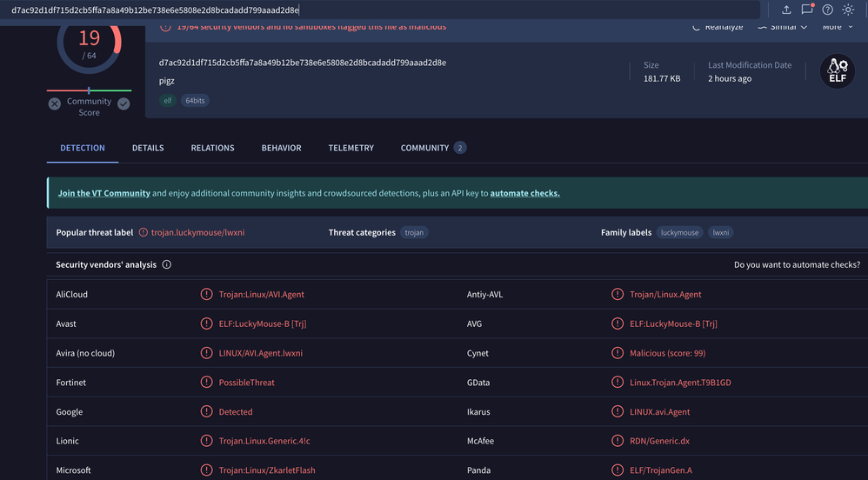Click inside the hash search input field
Image resolution: width=868 pixels, height=480 pixels.
[382, 10]
